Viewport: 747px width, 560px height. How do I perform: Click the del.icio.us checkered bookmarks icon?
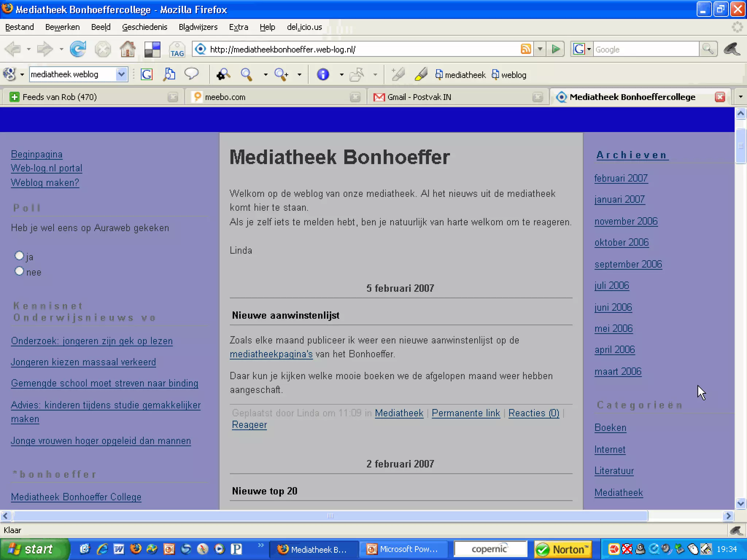[152, 49]
